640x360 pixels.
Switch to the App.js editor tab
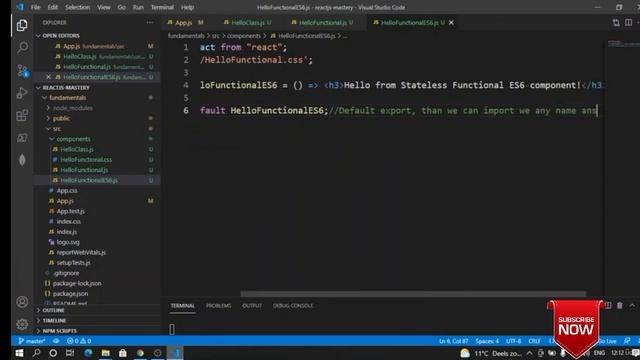[185, 22]
